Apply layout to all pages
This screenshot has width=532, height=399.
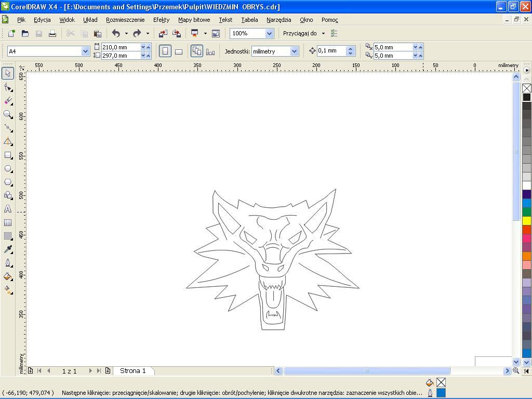tap(197, 51)
